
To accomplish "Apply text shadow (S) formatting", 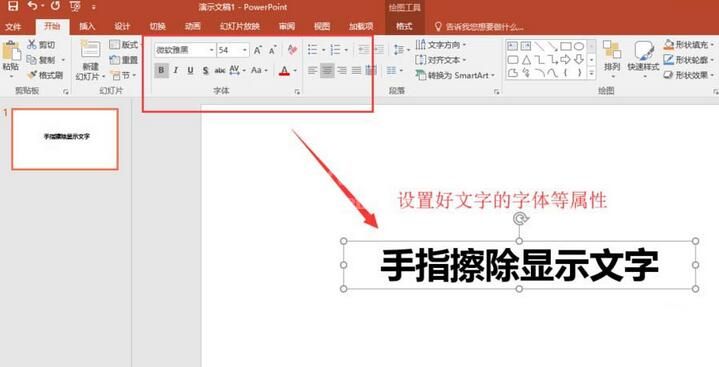I will tap(205, 71).
